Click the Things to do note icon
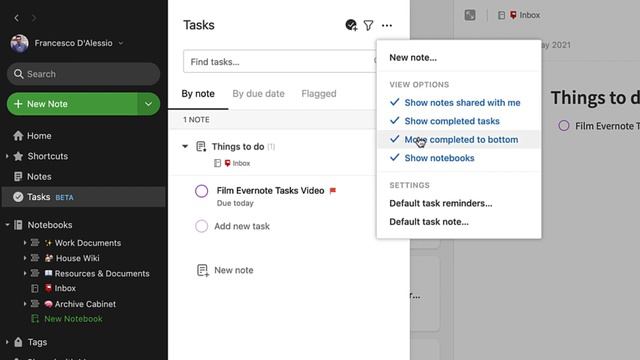 pyautogui.click(x=201, y=147)
